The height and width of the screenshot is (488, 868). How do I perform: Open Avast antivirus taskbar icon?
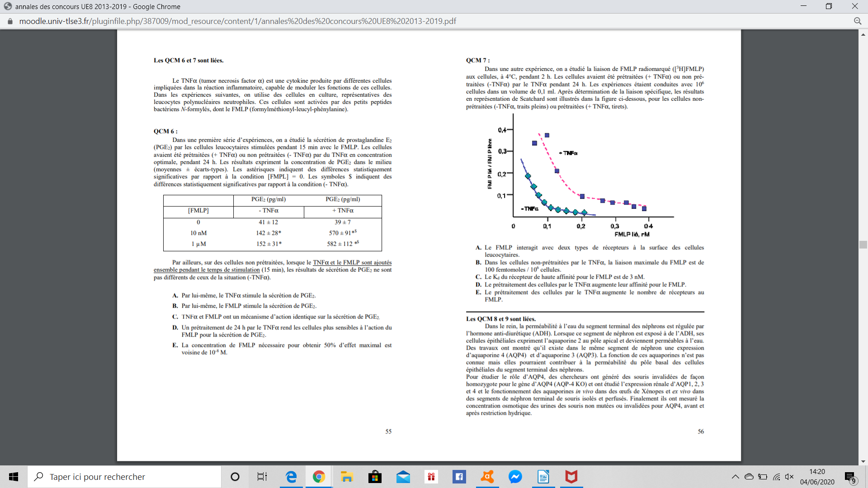click(x=487, y=477)
